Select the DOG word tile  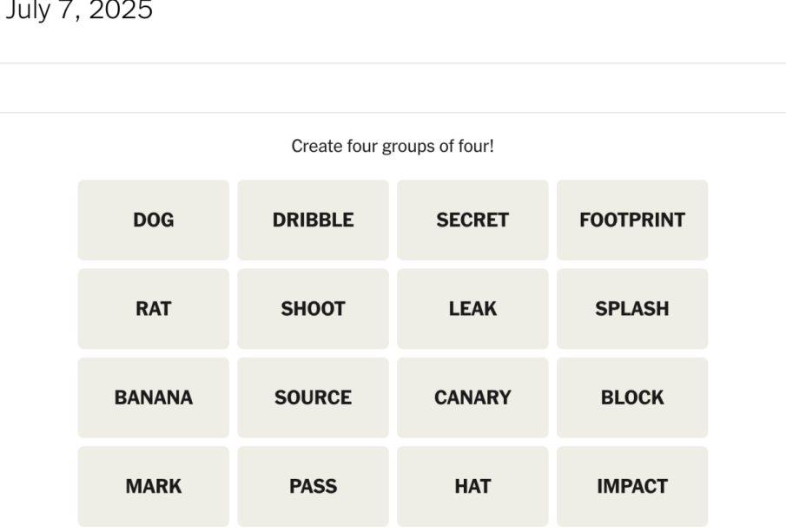pos(154,220)
